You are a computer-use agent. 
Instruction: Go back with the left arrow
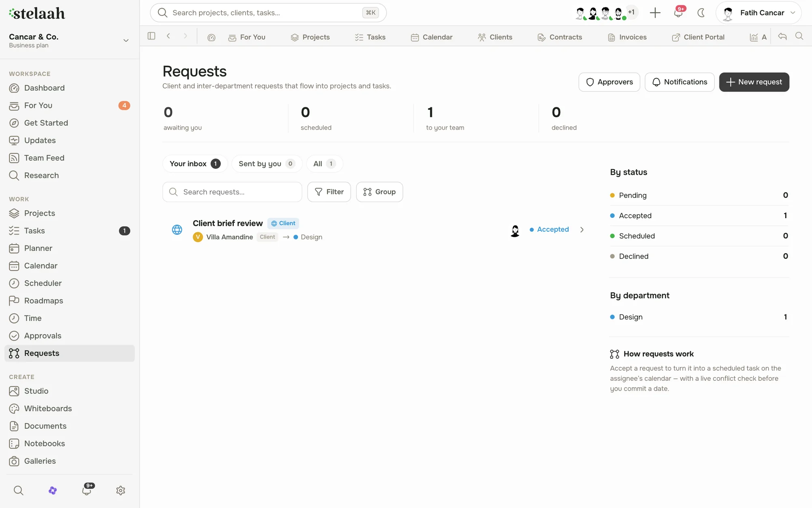(168, 36)
